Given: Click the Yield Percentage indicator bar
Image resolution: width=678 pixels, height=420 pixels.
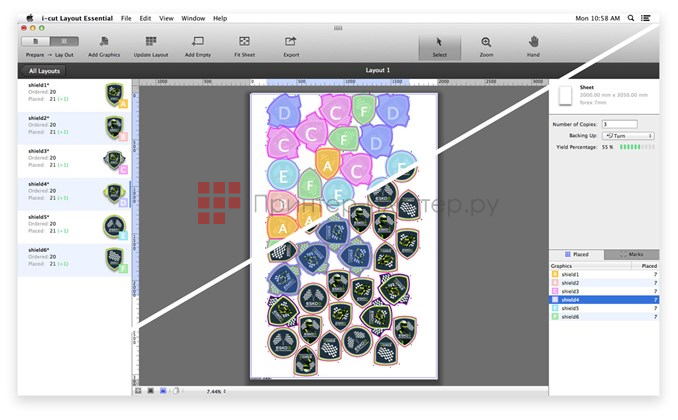Looking at the screenshot, I should point(636,146).
